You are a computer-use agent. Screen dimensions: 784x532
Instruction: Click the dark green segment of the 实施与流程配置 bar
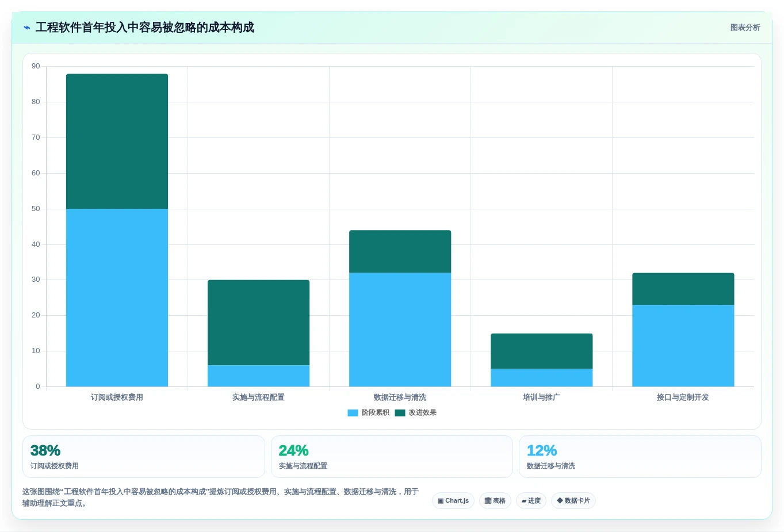pyautogui.click(x=258, y=323)
